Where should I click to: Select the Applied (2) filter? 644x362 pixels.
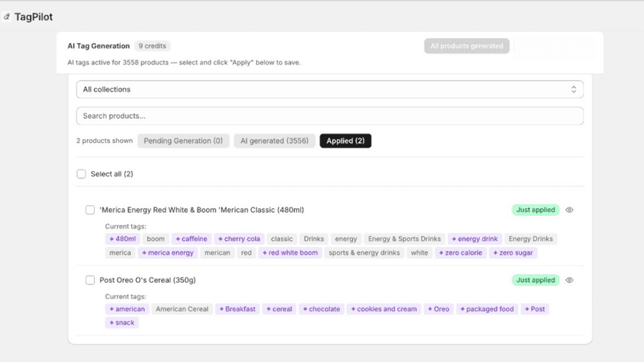[345, 141]
